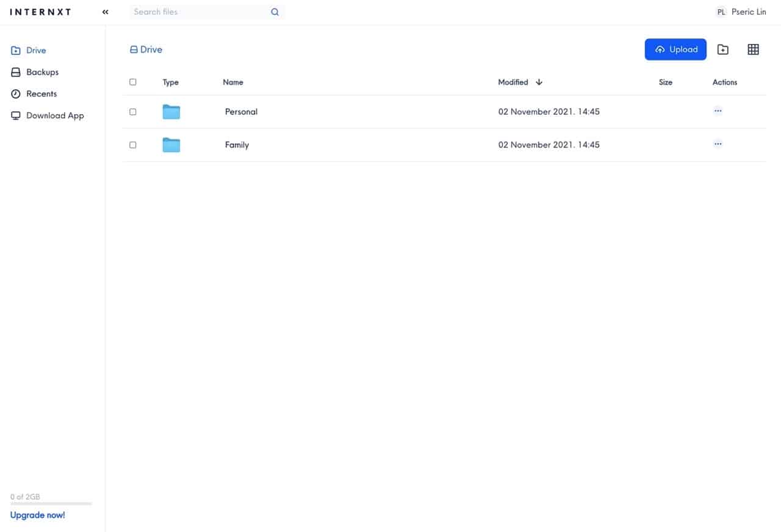Select all items via the header checkbox
Viewport: 781px width, 532px height.
(x=132, y=81)
